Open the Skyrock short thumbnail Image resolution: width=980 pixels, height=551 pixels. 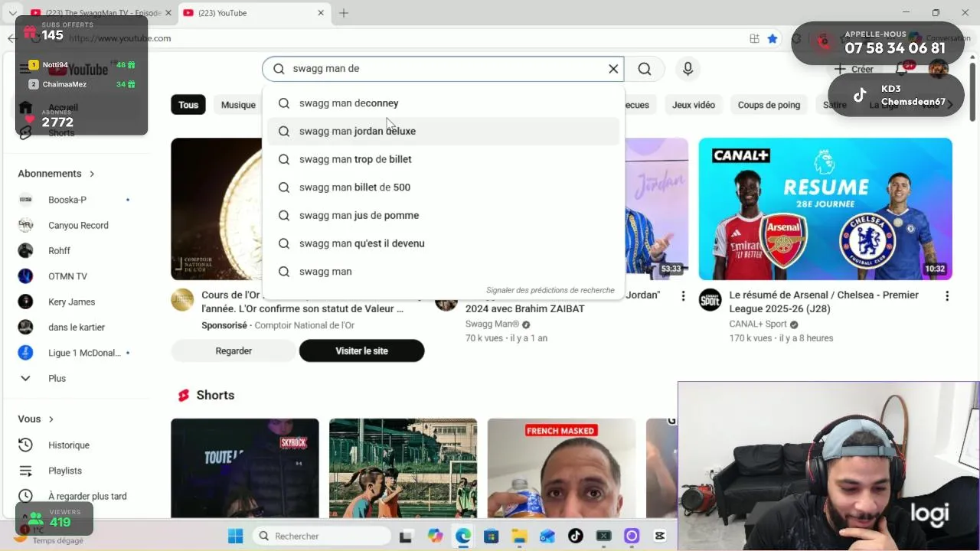click(x=245, y=468)
